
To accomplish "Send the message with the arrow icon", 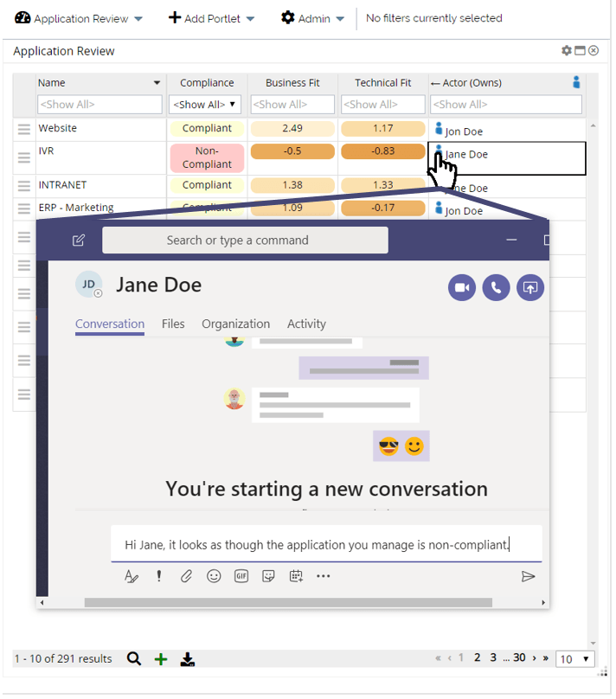I will 528,576.
